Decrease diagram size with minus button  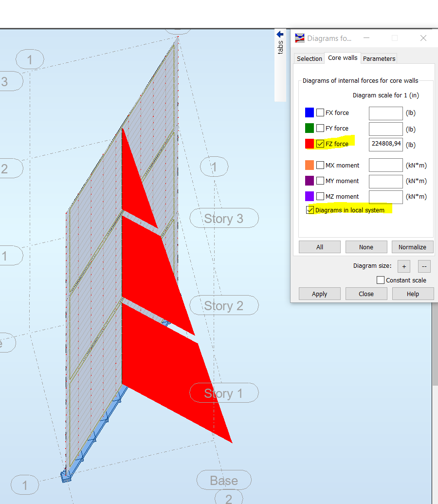click(424, 266)
